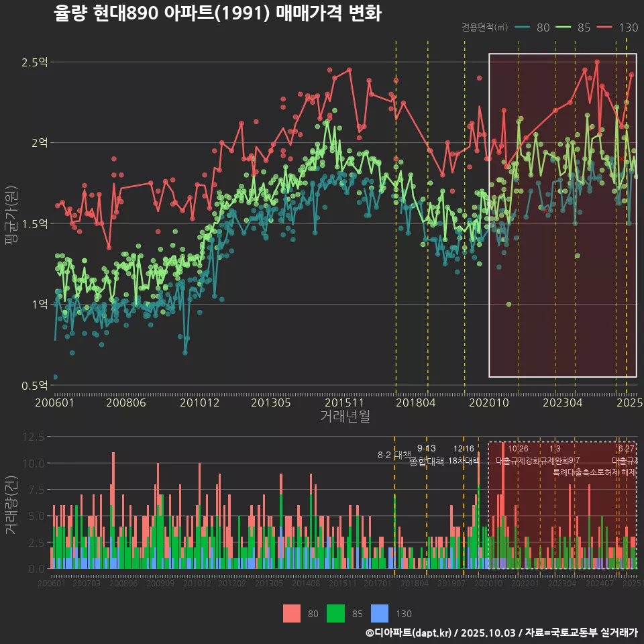Click the teal 80 line legend marker
Screen dimensions: 644x644
coord(523,28)
